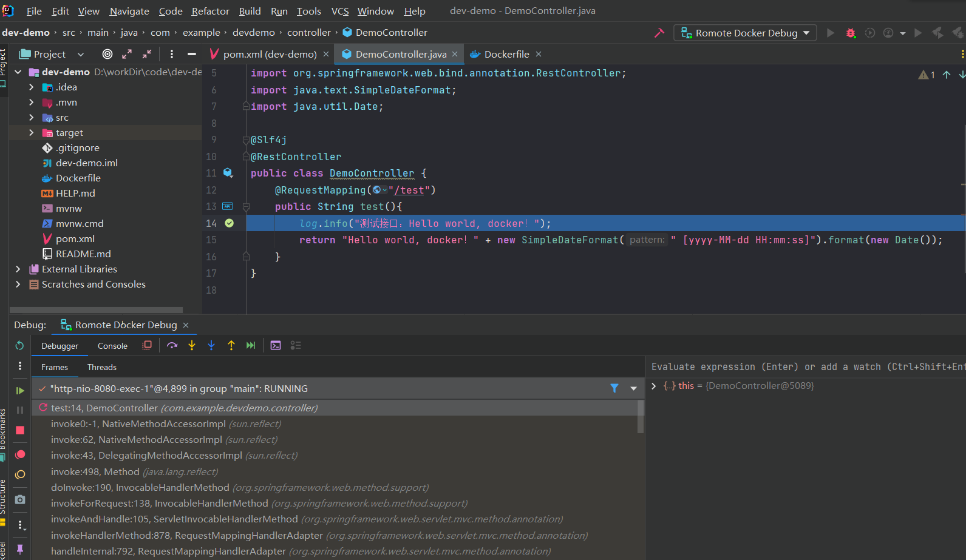Click View Breakpoints red circles icon
Screen dimensions: 966x560
[x=20, y=454]
